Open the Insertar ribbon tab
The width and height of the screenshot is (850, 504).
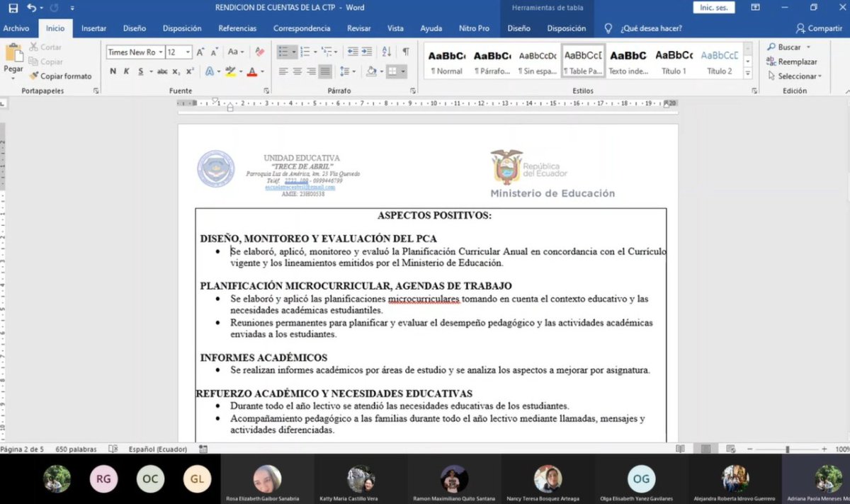94,28
